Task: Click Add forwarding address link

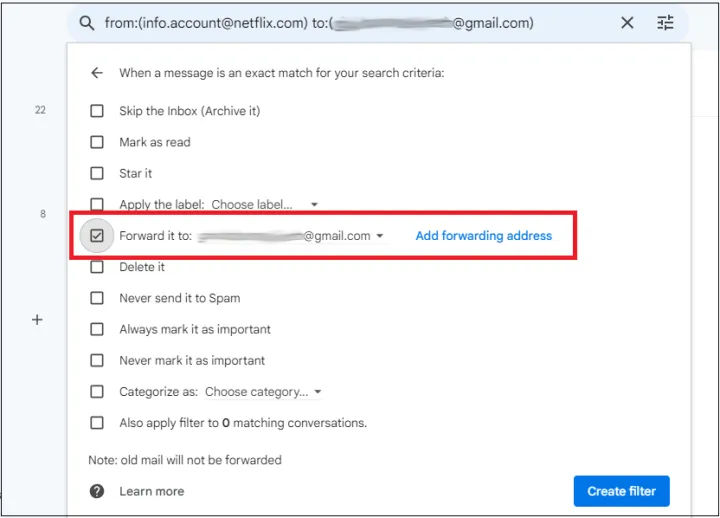Action: pyautogui.click(x=483, y=236)
